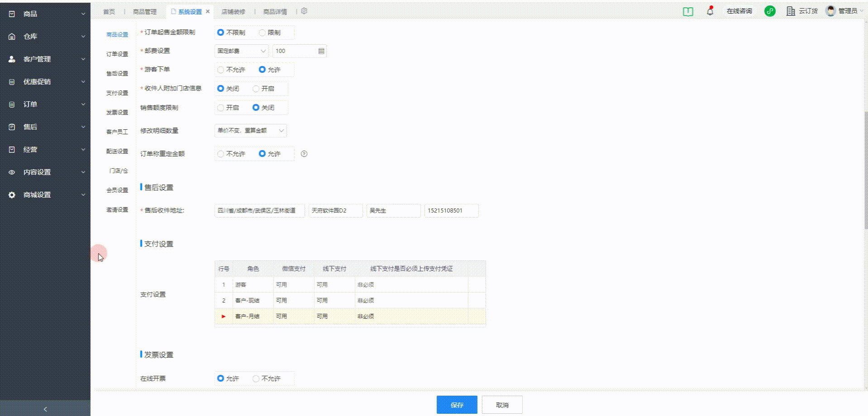Click the 订单 sidebar icon
The width and height of the screenshot is (868, 416).
12,104
